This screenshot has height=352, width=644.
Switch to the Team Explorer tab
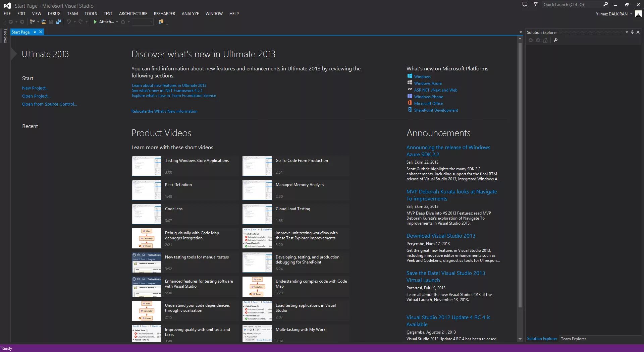point(573,339)
